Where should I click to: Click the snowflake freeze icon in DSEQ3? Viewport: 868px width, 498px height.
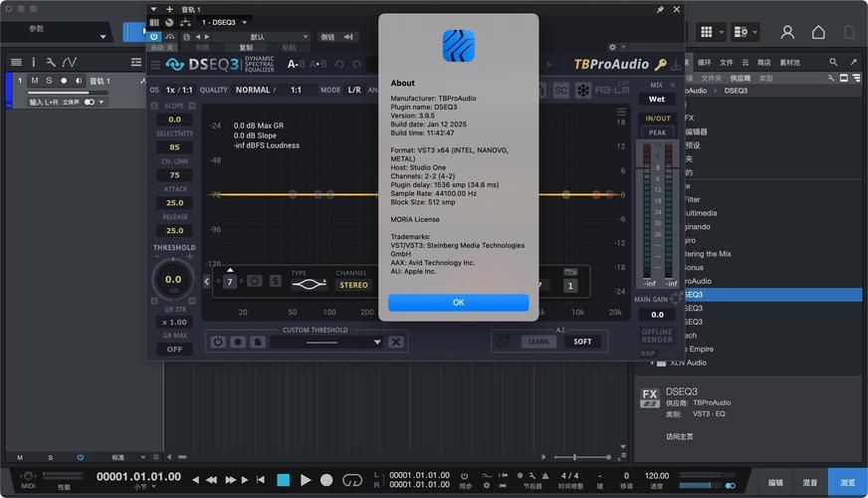tap(583, 90)
